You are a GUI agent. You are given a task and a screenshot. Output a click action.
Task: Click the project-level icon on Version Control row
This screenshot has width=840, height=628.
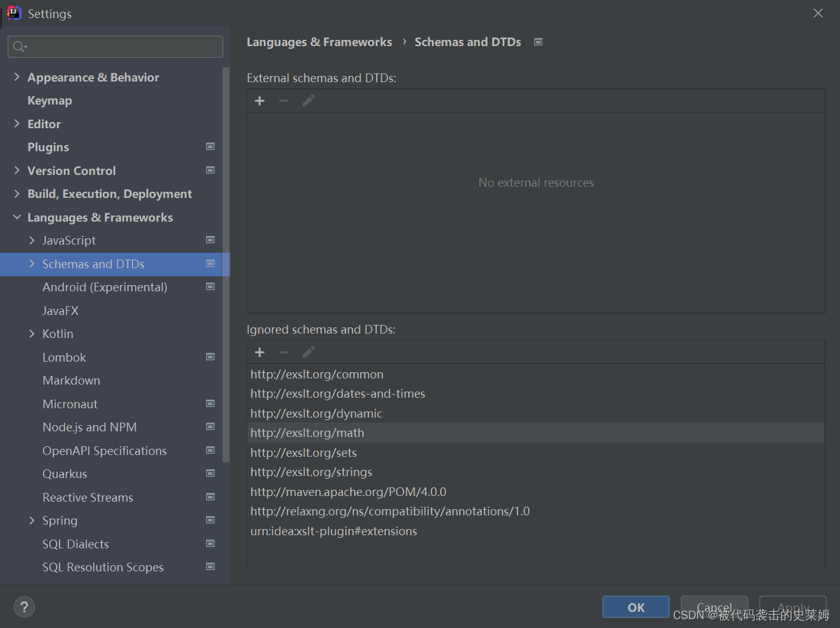click(210, 170)
